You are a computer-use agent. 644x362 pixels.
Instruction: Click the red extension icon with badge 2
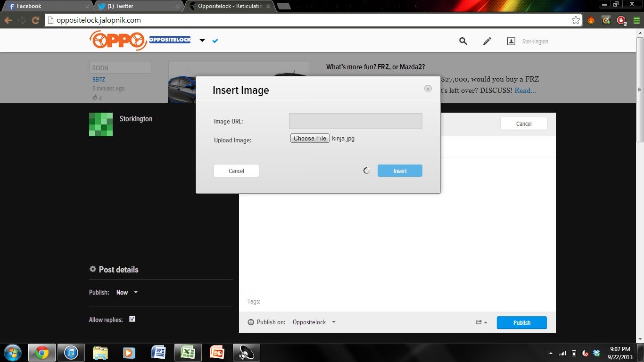point(622,21)
